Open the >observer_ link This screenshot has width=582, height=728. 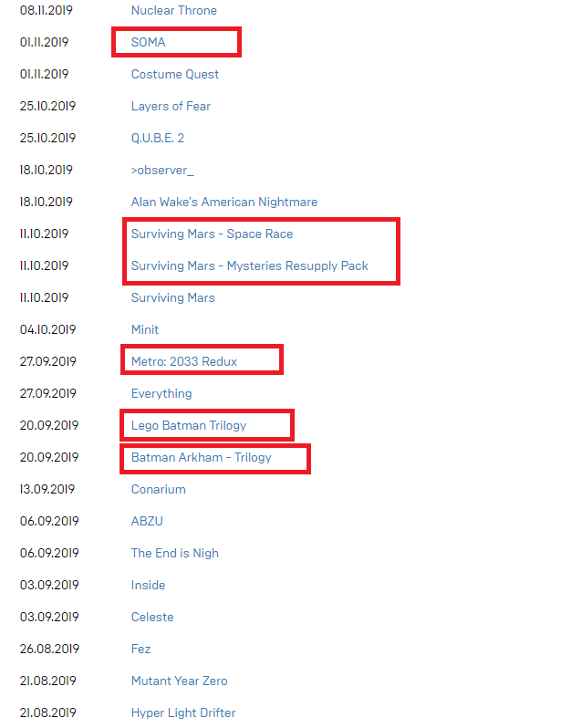click(x=162, y=170)
